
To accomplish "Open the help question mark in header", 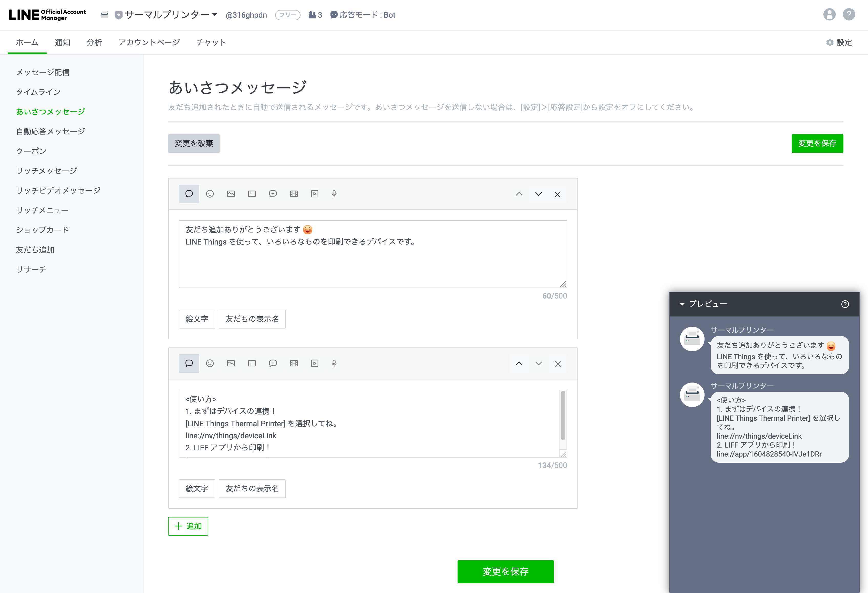I will pyautogui.click(x=849, y=15).
